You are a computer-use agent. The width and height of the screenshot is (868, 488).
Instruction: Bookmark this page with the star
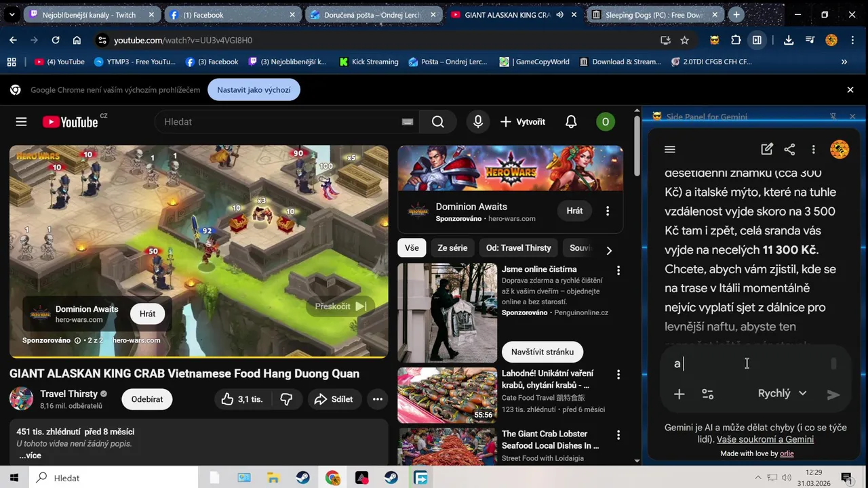coord(684,40)
